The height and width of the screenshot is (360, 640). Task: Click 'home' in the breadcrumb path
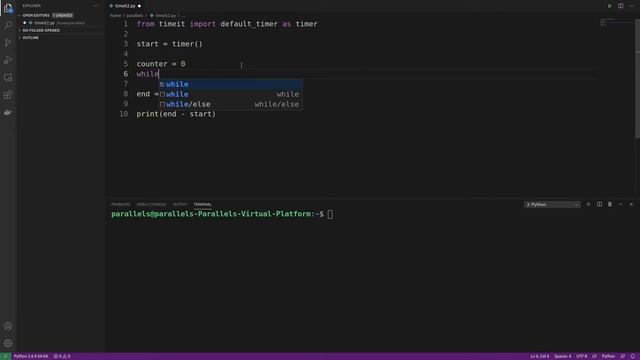tap(116, 16)
